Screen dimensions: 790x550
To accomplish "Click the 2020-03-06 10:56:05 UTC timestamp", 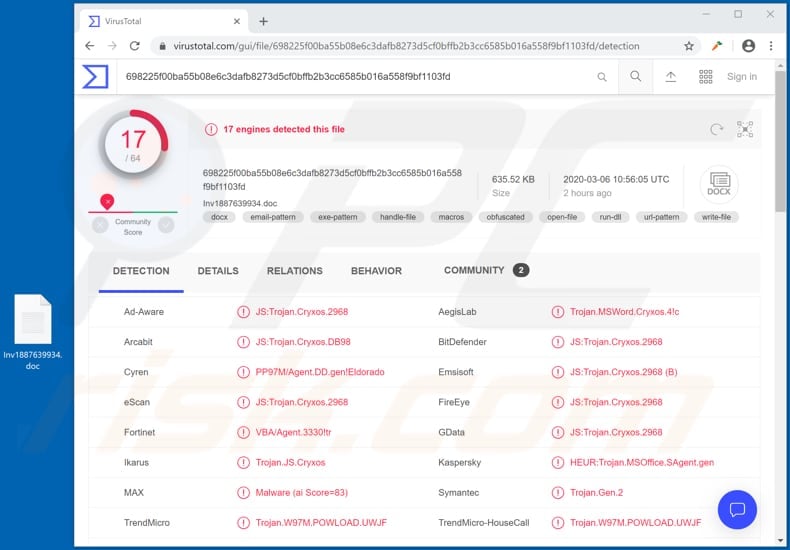I will [x=616, y=179].
